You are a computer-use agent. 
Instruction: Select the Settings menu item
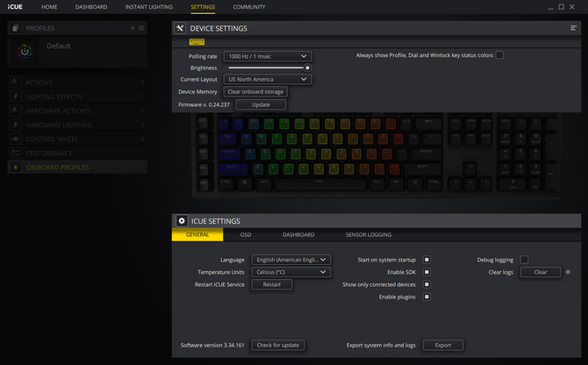203,7
